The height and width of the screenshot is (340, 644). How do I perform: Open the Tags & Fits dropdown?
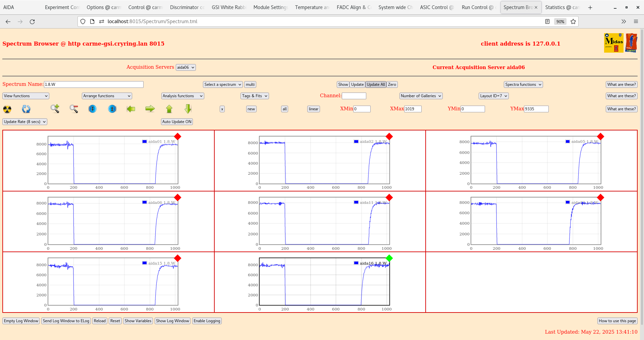click(x=254, y=96)
